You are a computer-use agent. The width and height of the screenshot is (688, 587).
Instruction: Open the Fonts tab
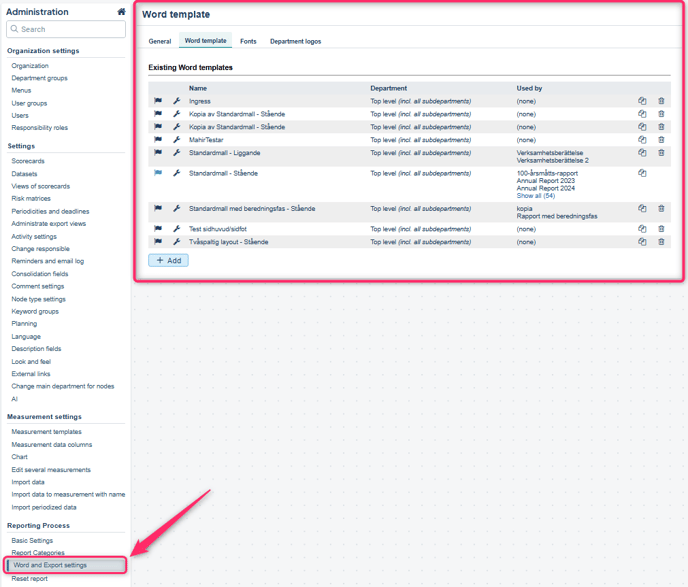coord(248,41)
